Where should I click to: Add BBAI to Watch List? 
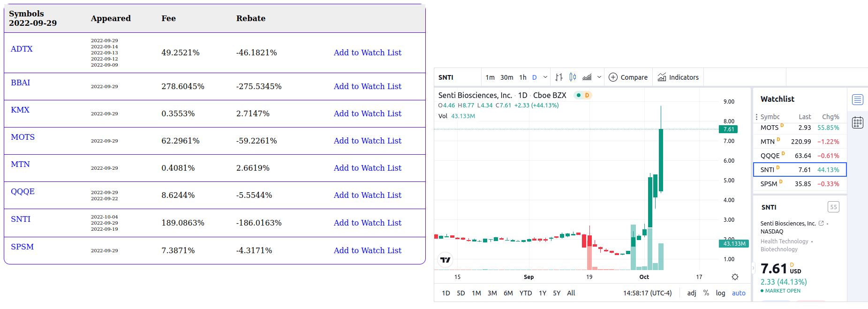368,86
